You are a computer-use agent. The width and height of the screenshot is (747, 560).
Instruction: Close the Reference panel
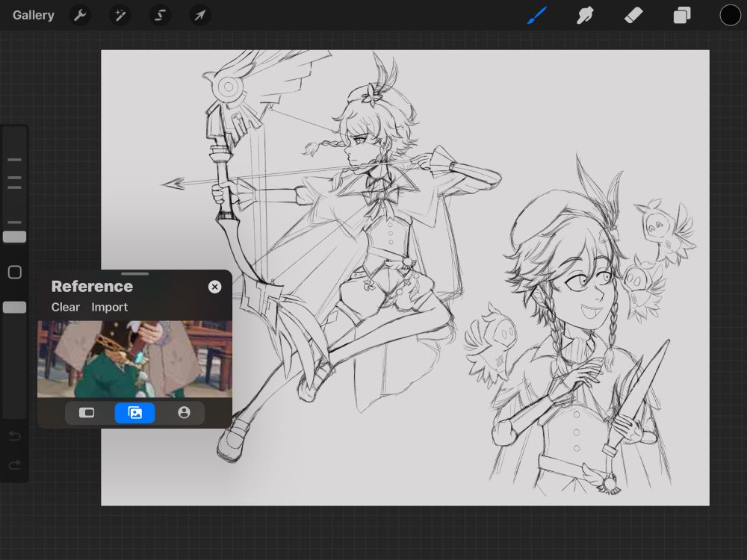pos(214,287)
